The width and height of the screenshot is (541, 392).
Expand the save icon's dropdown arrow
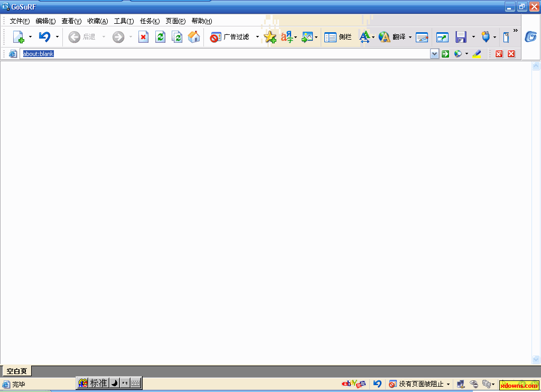(x=473, y=36)
